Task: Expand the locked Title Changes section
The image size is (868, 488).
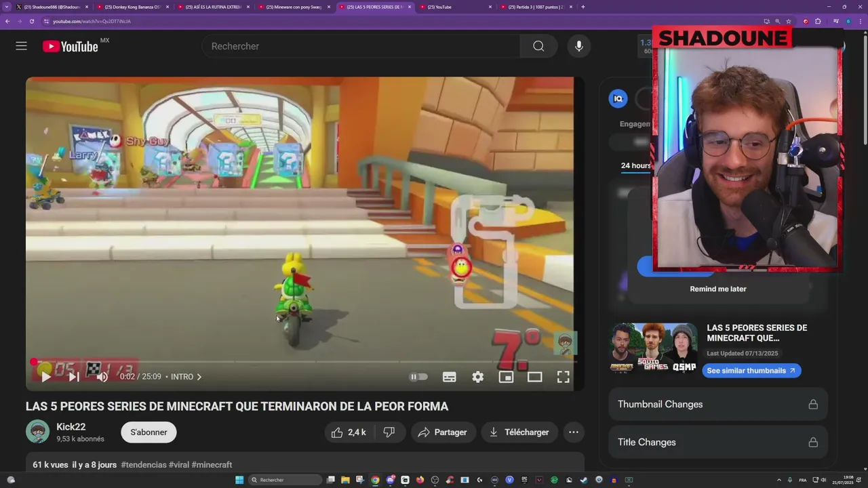Action: [718, 443]
